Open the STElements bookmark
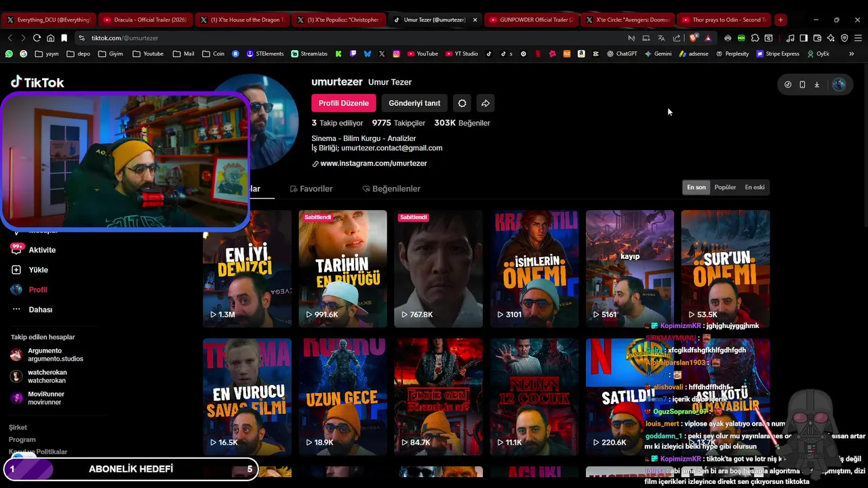The image size is (868, 488). coord(265,54)
